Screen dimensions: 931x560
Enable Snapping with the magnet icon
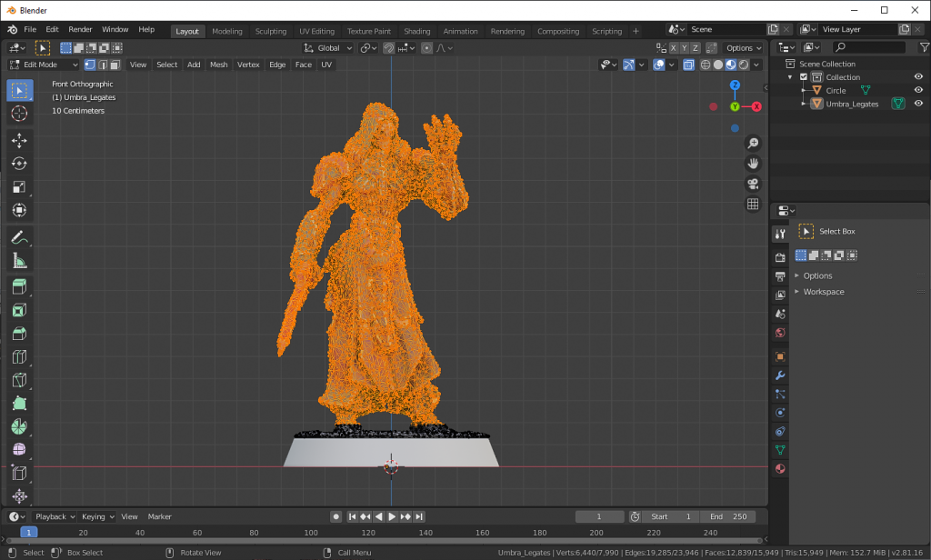tap(389, 47)
